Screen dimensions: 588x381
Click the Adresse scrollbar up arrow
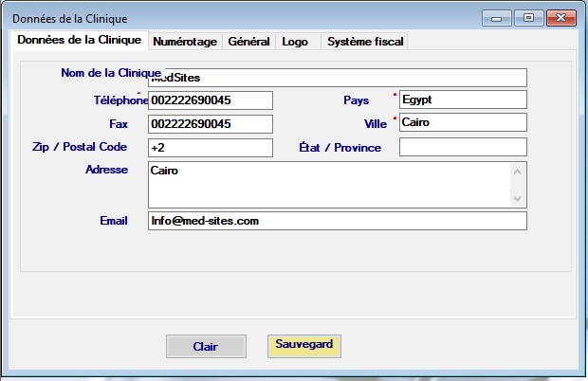(518, 171)
